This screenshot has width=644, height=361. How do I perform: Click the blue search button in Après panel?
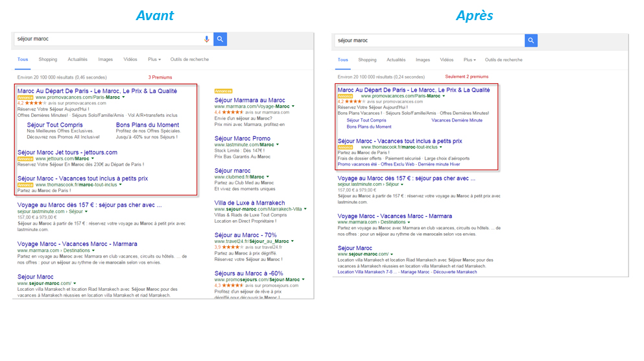531,40
